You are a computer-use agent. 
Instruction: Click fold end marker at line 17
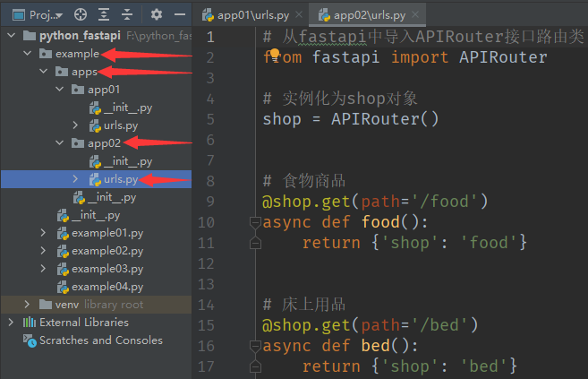(255, 366)
